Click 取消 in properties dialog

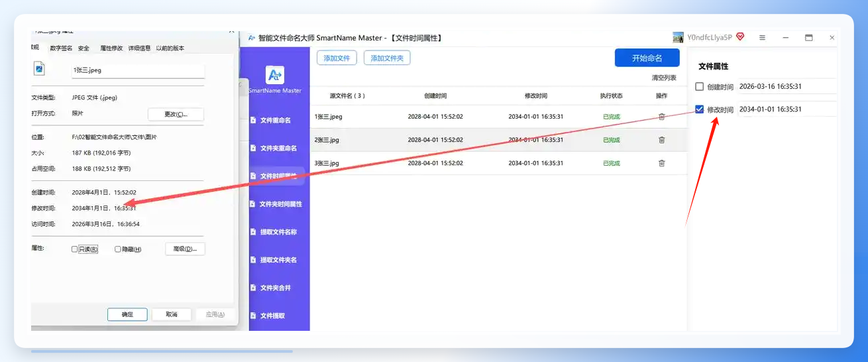coord(172,314)
